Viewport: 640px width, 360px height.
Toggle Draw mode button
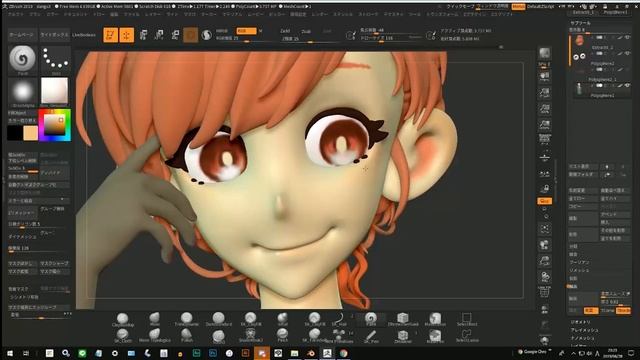click(127, 35)
